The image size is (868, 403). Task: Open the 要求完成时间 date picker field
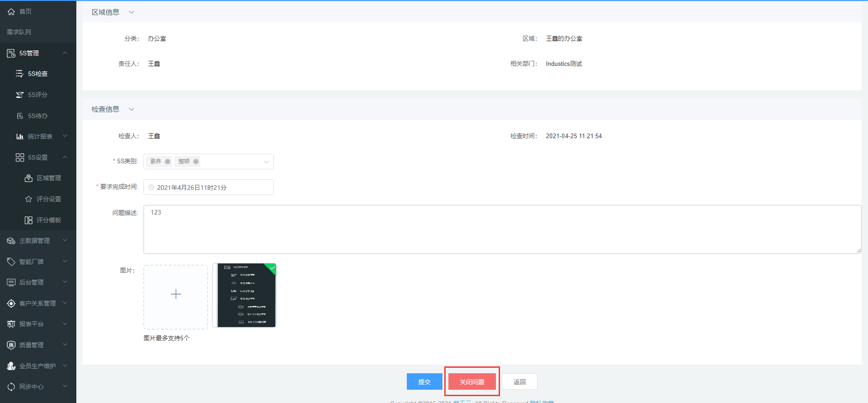click(208, 187)
